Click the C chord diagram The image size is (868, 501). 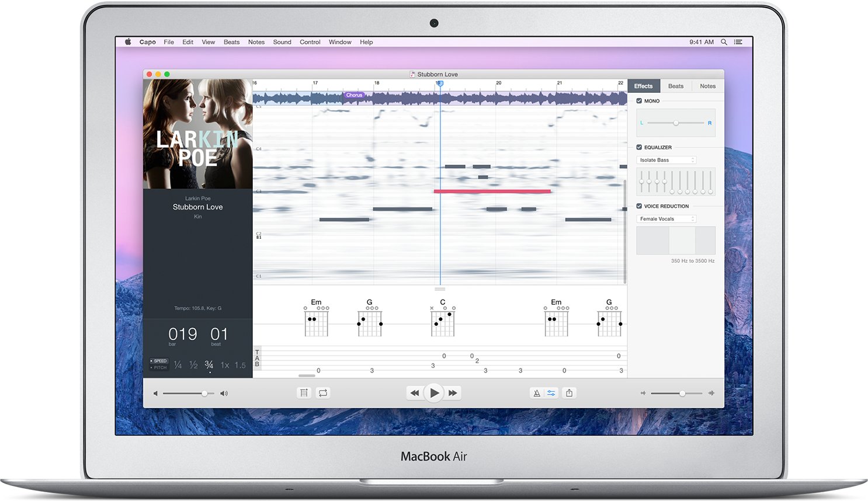tap(443, 318)
